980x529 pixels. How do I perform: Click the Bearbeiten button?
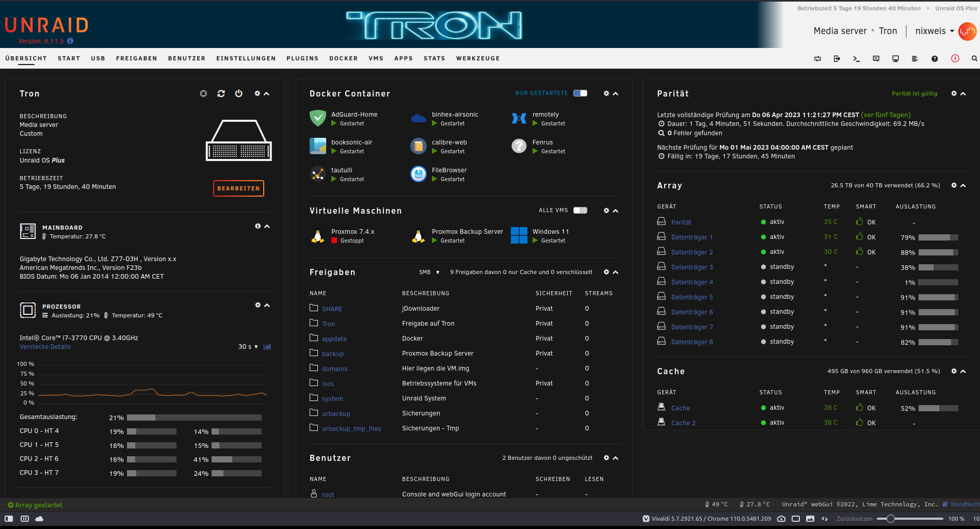click(x=238, y=188)
